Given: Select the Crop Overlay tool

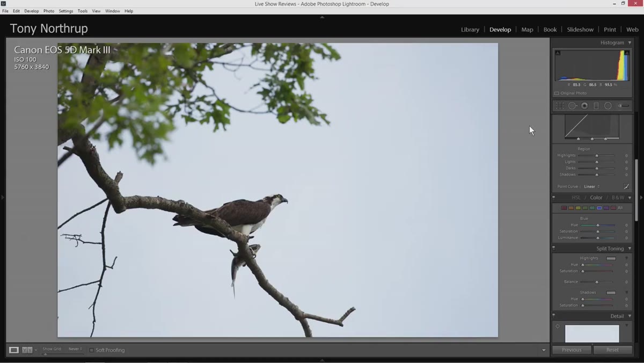Looking at the screenshot, I should click(x=560, y=106).
